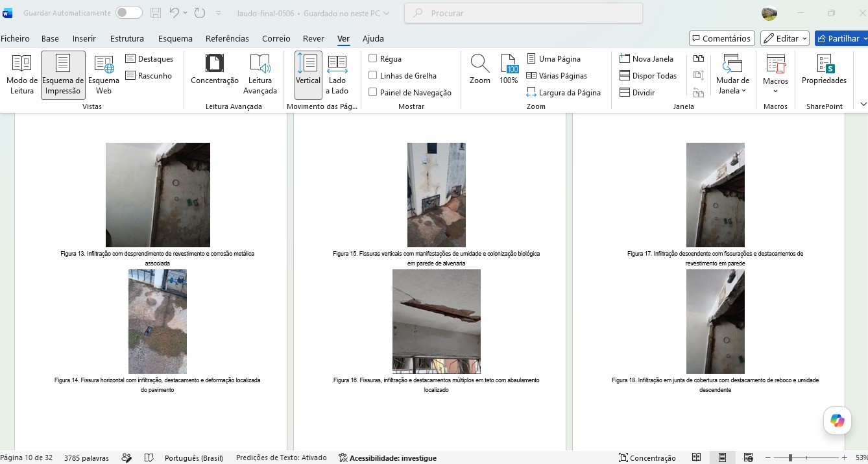
Task: Click the undo arrow
Action: point(174,13)
